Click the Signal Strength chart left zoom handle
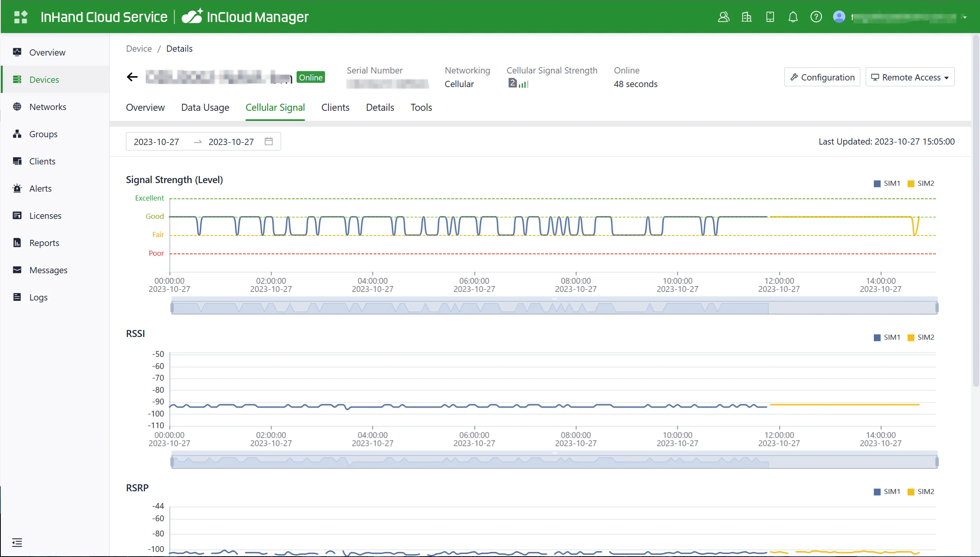Image resolution: width=980 pixels, height=557 pixels. 172,308
